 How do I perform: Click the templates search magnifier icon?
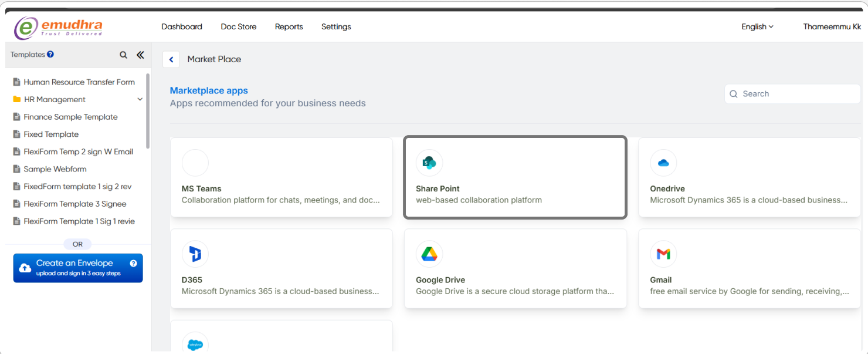[x=123, y=55]
